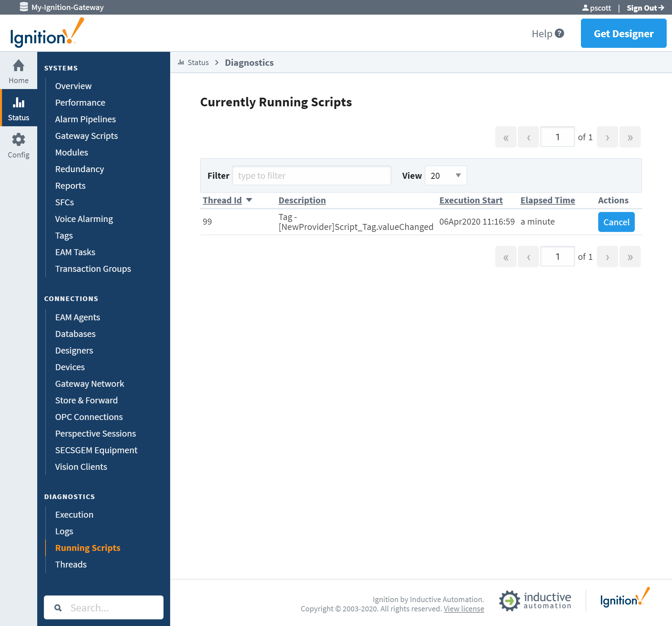Select Threads under Diagnostics
The height and width of the screenshot is (626, 672).
pyautogui.click(x=71, y=564)
